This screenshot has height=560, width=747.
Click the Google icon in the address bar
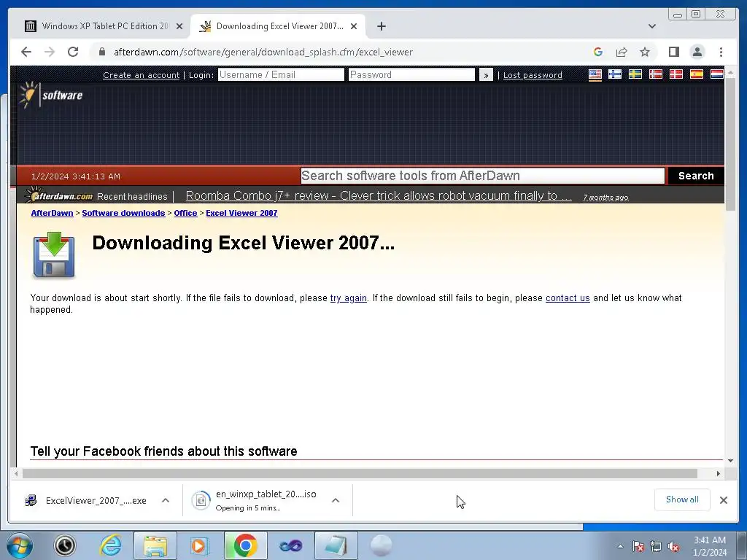click(x=598, y=52)
